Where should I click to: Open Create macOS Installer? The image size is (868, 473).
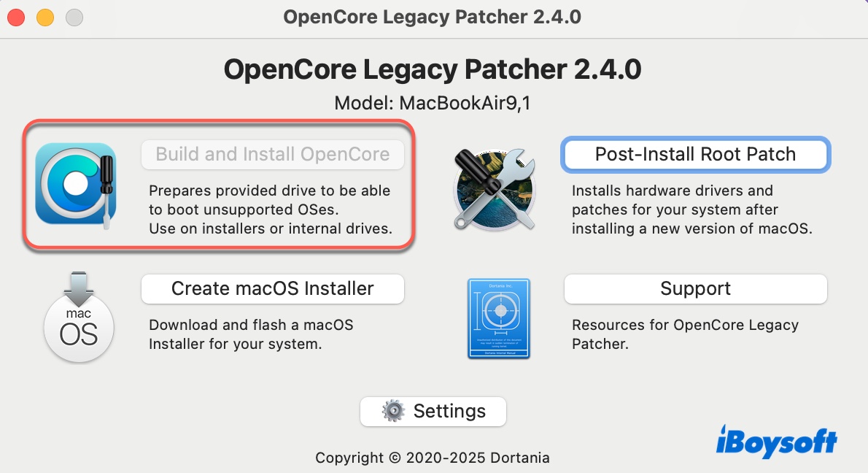click(272, 289)
